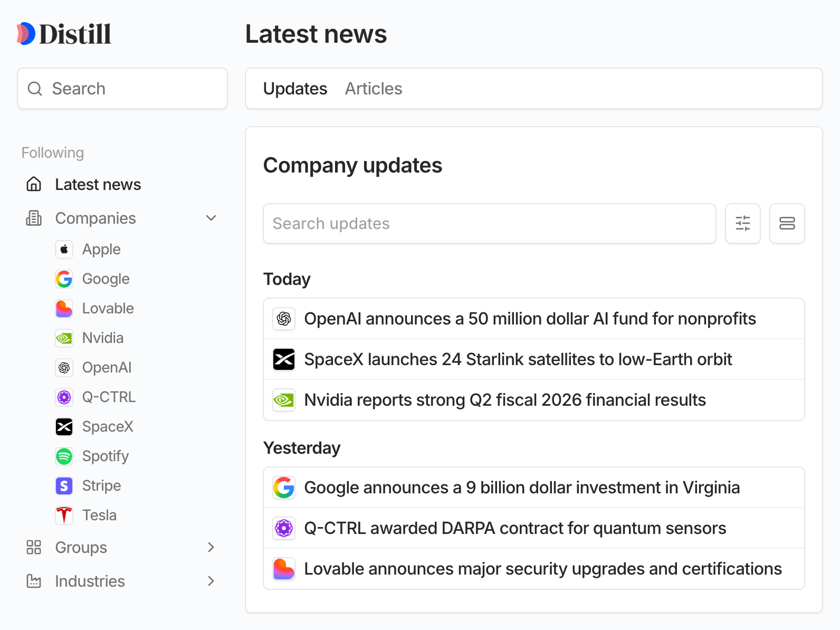The image size is (840, 630).
Task: Click the Stripe icon in sidebar
Action: tap(64, 485)
